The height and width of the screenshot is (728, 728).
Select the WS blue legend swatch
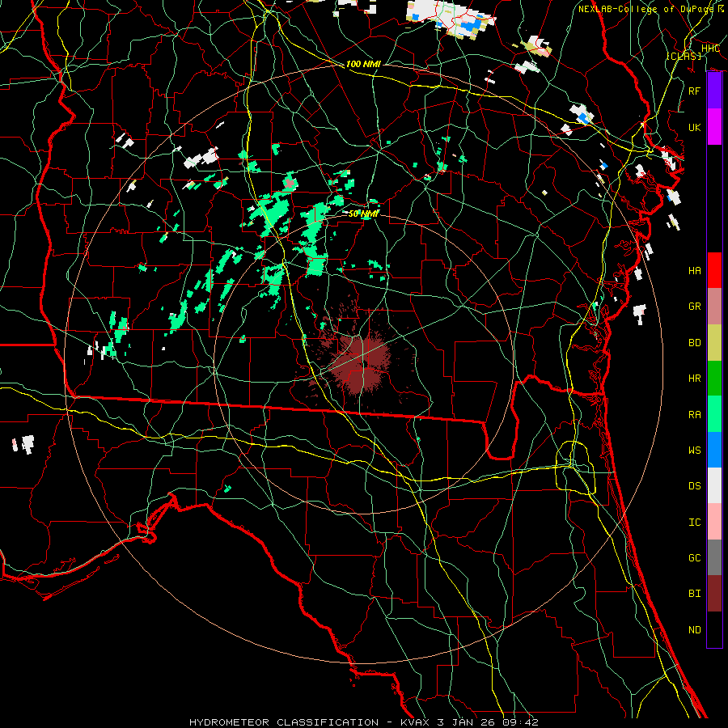(x=714, y=450)
